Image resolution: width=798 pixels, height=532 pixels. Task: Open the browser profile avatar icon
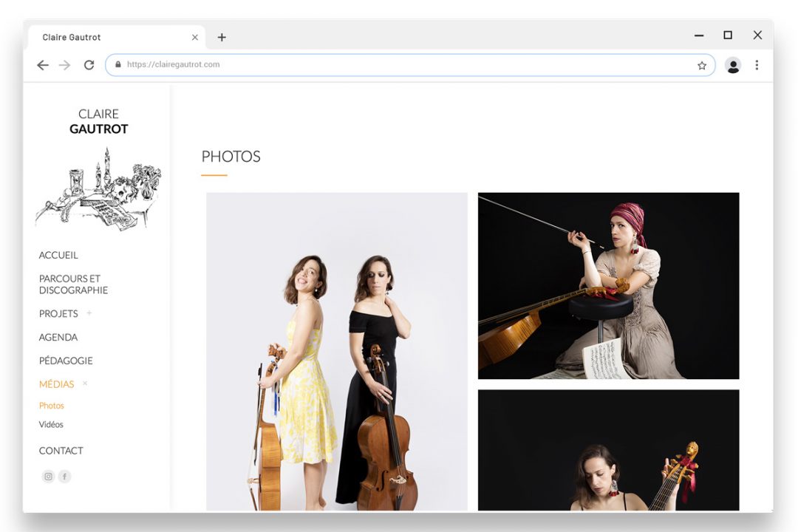(x=732, y=65)
